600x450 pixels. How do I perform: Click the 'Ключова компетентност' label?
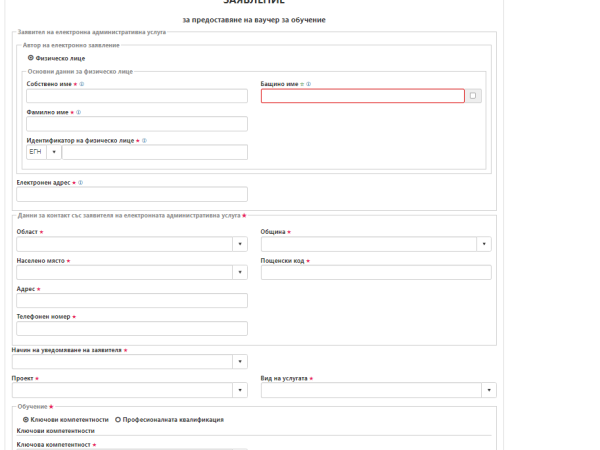pos(54,445)
